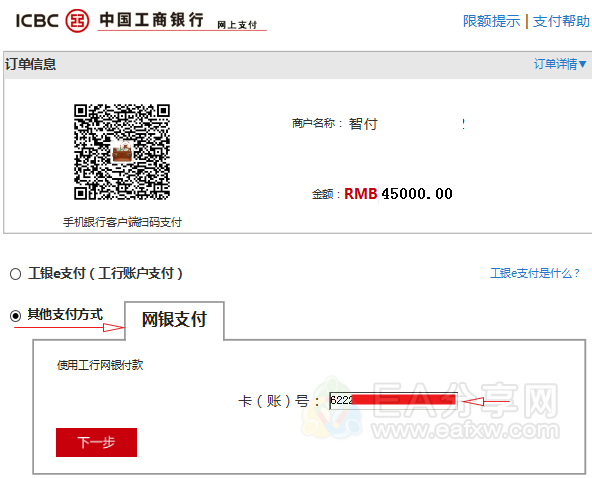Select the 其他支付方式 radio button
This screenshot has height=478, width=592.
tap(15, 315)
